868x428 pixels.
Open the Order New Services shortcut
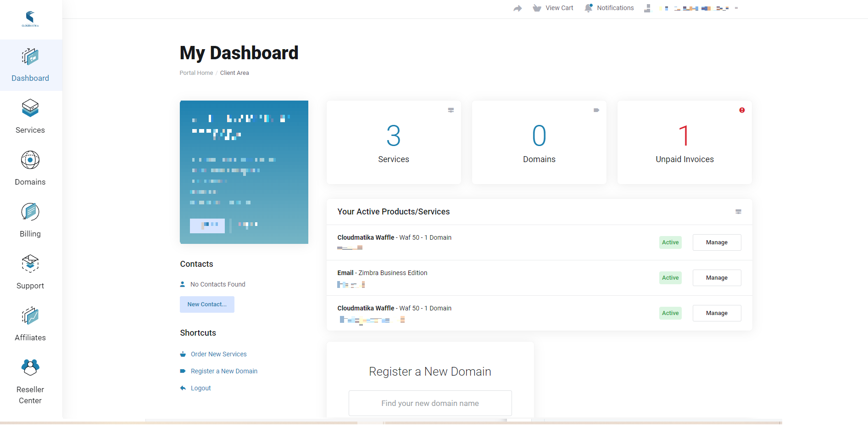pos(219,354)
